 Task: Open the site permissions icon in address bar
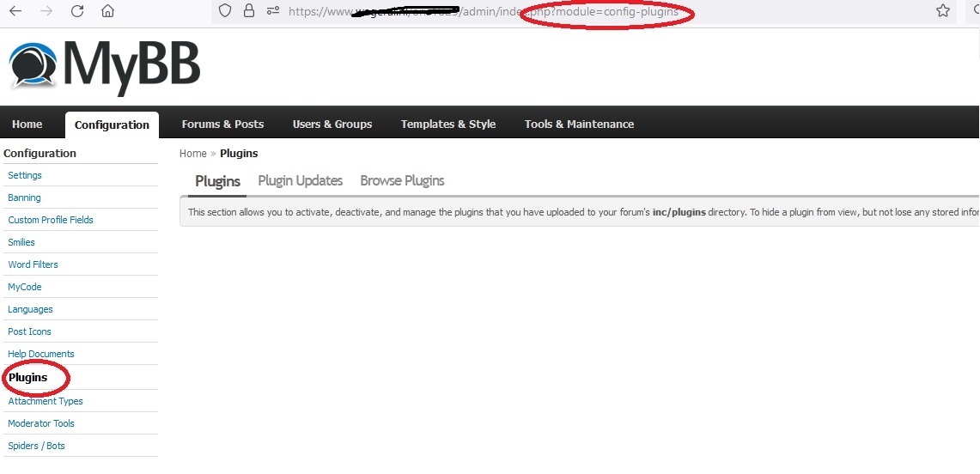pyautogui.click(x=272, y=10)
